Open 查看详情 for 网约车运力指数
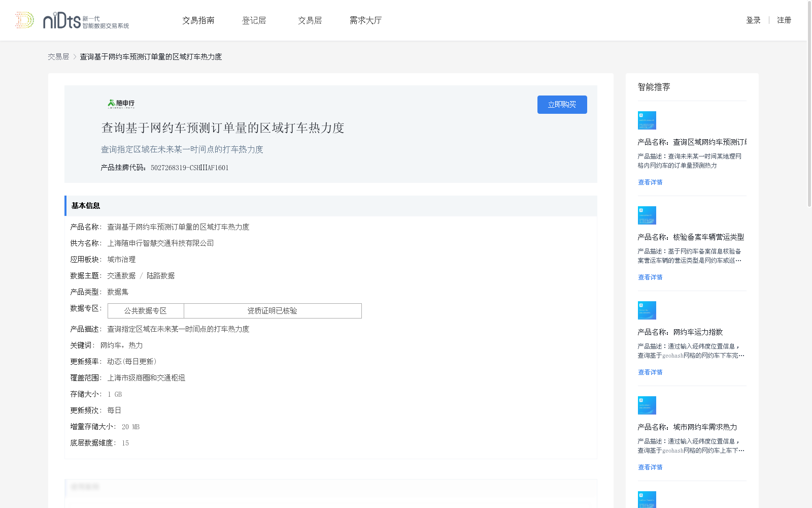 pyautogui.click(x=650, y=372)
